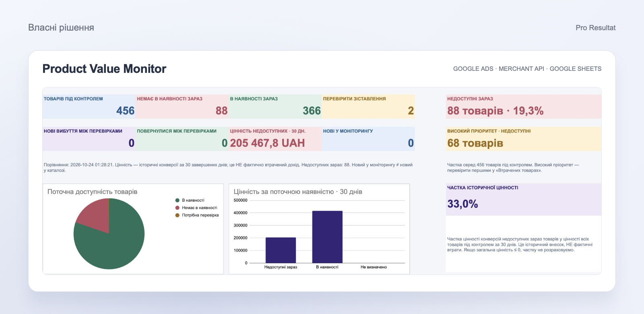Screen dimensions: 644x314
Task: Click the 68 товарів high priority value
Action: pos(475,143)
